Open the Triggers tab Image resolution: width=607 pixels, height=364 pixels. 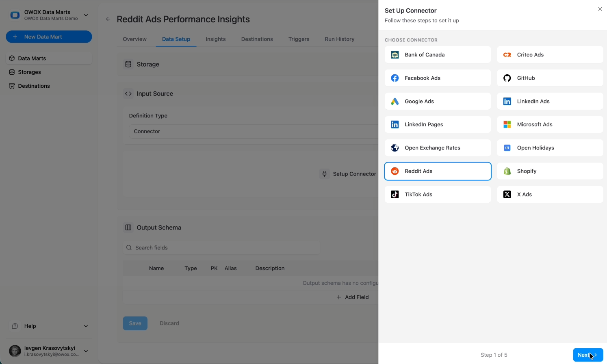[299, 39]
